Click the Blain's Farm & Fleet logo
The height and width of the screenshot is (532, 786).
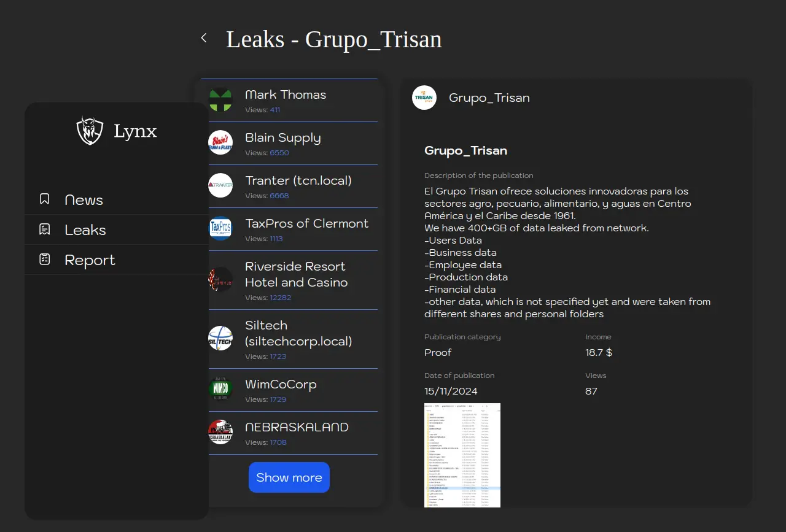point(220,143)
